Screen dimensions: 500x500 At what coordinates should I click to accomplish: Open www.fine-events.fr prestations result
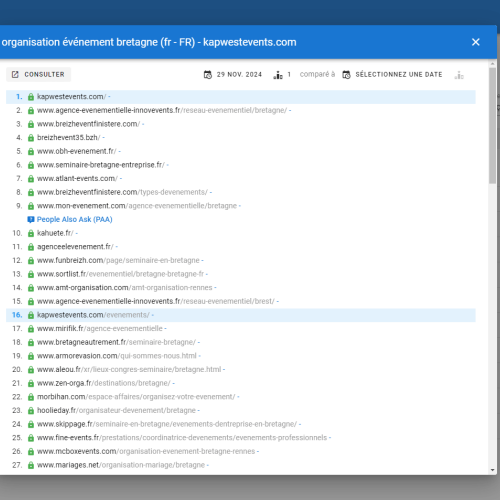[x=182, y=438]
